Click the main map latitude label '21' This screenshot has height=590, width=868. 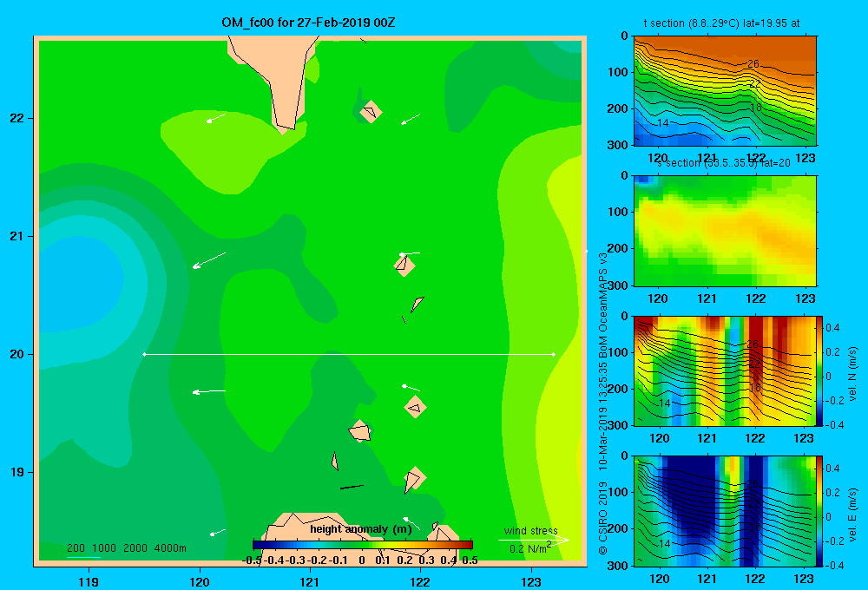click(17, 236)
